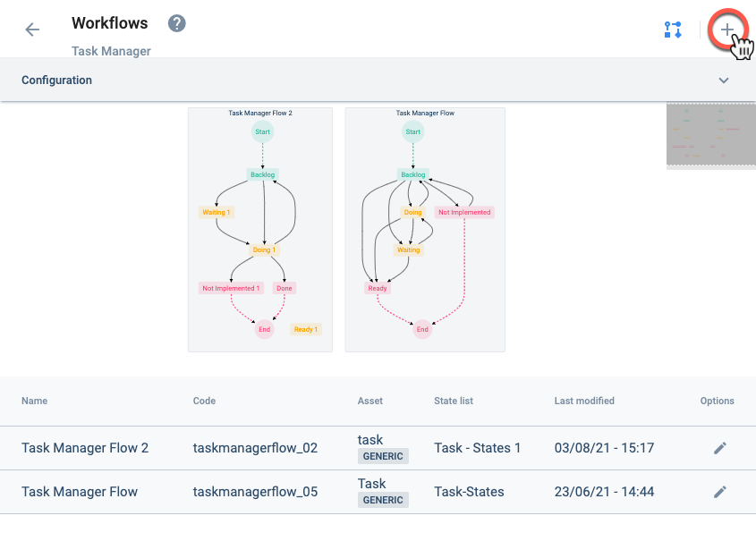Edit Task Manager Flow 2 pencil icon
This screenshot has height=558, width=756.
click(x=720, y=448)
